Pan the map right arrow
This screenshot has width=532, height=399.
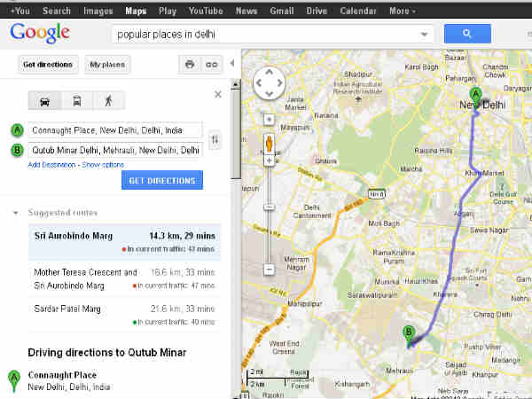point(279,82)
